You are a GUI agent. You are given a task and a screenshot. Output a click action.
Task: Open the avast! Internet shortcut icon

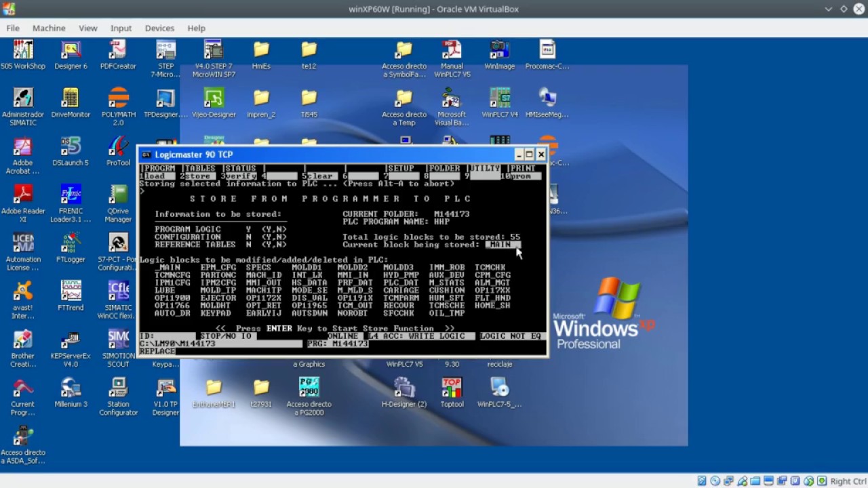tap(23, 300)
